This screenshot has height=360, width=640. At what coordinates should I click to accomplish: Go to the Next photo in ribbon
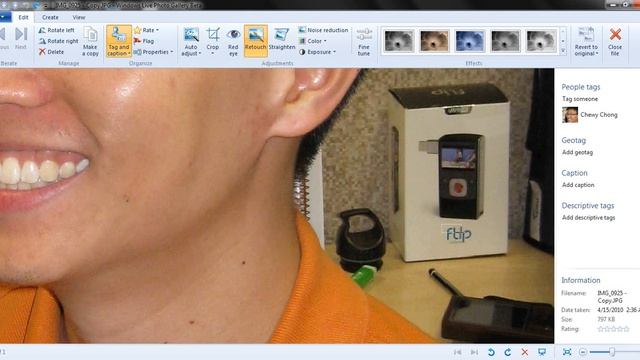[x=21, y=38]
